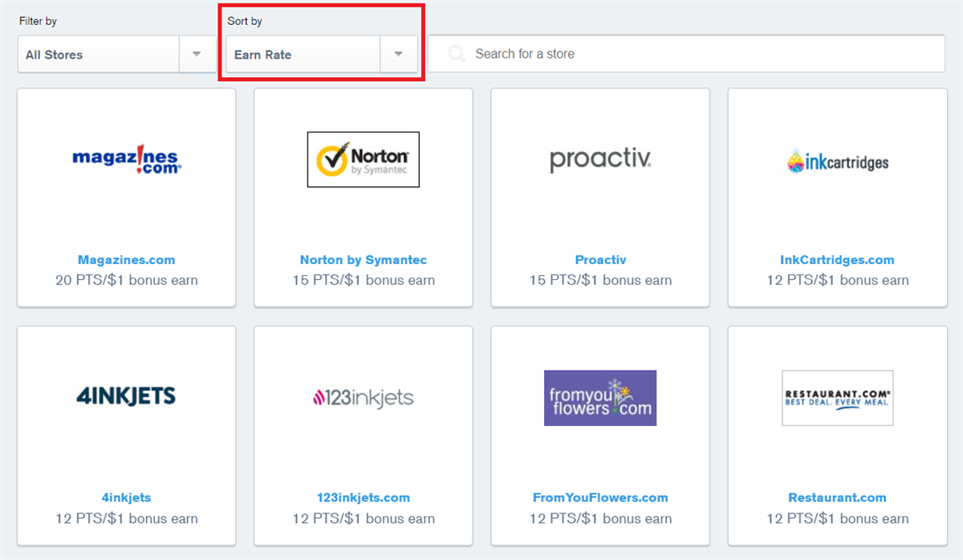963x560 pixels.
Task: Click Restaurant.com's 12 PTS/$1 bonus earn text
Action: [838, 518]
